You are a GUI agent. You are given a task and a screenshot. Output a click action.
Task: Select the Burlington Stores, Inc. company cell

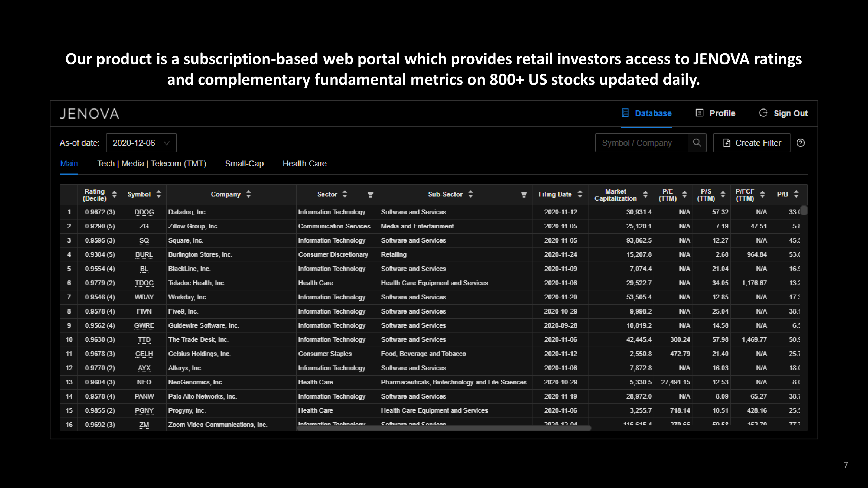pyautogui.click(x=231, y=255)
